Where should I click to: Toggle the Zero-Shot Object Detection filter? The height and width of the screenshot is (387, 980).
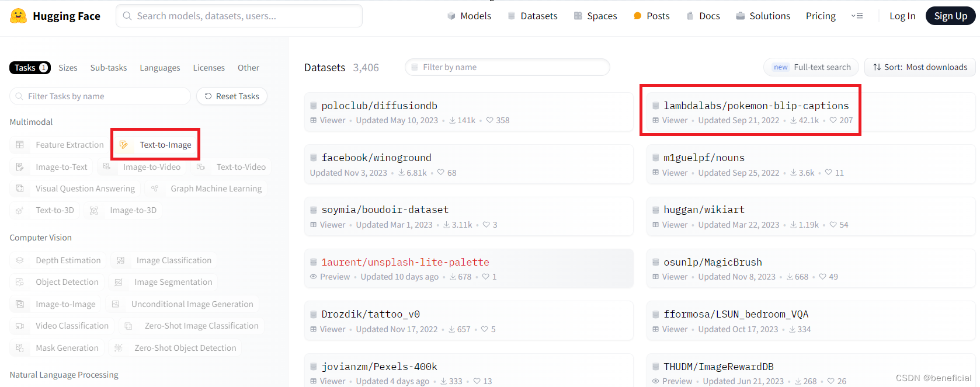coord(175,348)
